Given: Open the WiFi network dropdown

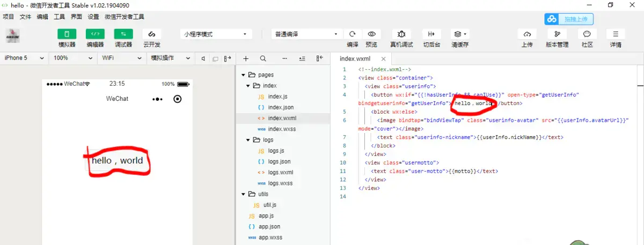Looking at the screenshot, I should (x=121, y=58).
